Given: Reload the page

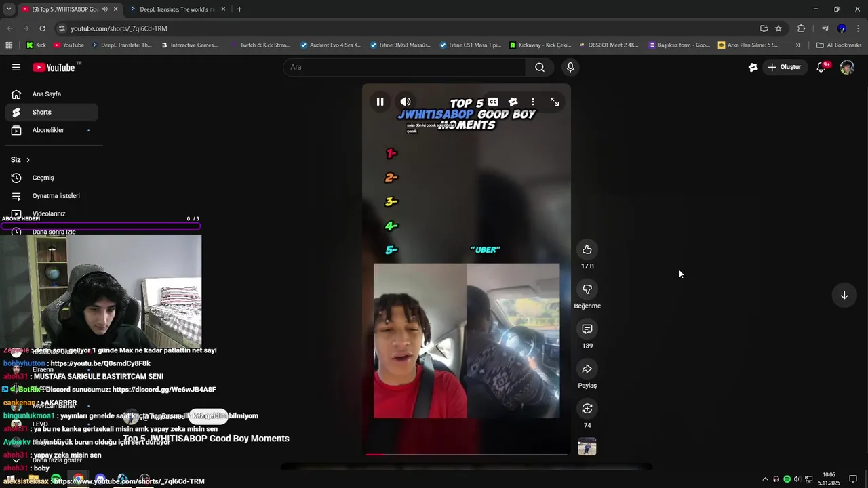Looking at the screenshot, I should tap(42, 28).
